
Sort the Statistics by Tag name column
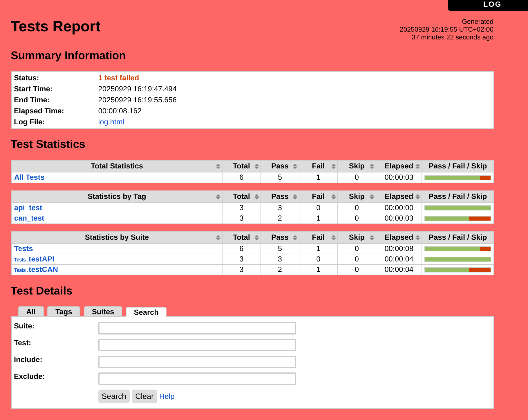point(117,197)
